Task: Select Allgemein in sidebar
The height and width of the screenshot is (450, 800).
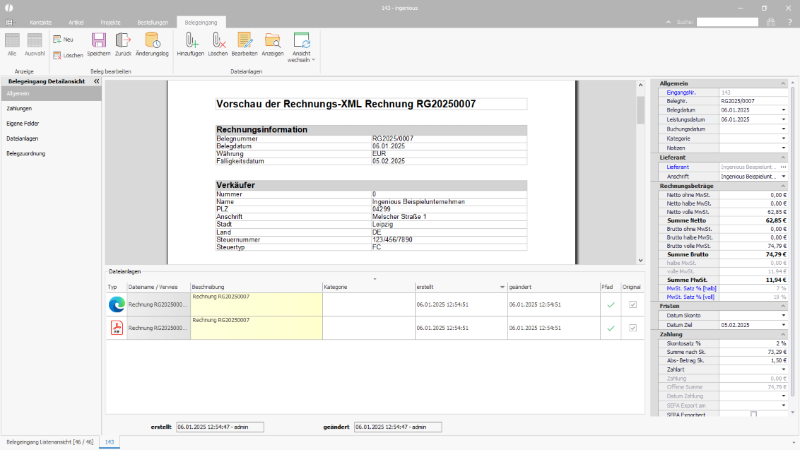Action: point(51,94)
